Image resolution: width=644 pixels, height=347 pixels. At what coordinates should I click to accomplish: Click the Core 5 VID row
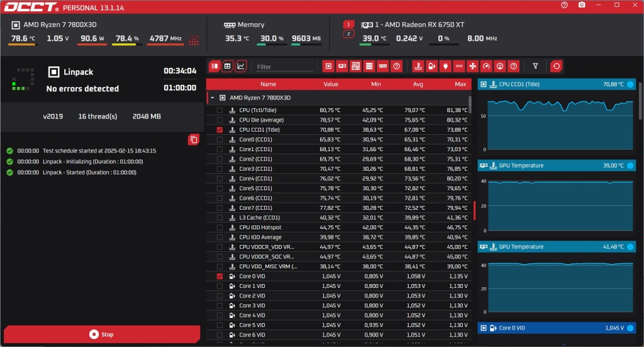pos(339,325)
